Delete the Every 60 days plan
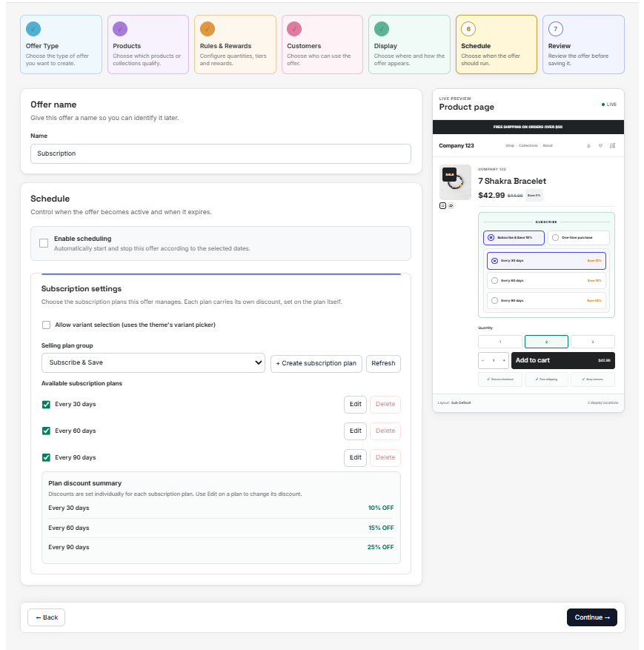 coord(385,431)
